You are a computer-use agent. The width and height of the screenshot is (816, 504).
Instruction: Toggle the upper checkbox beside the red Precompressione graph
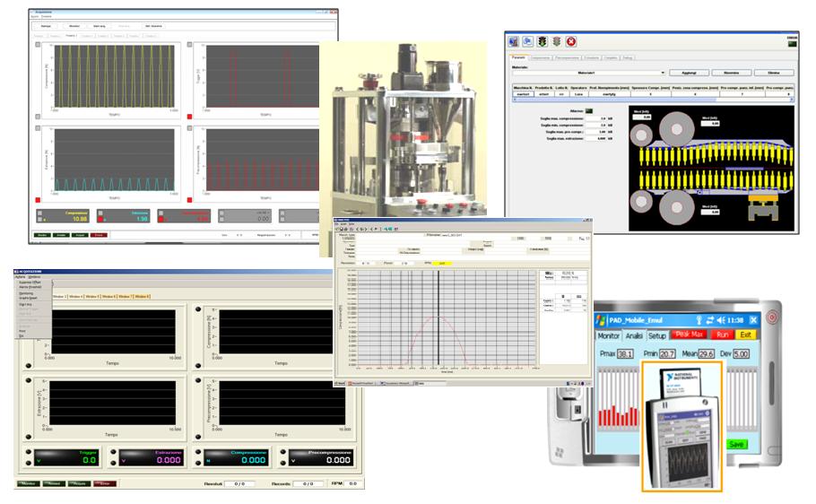pyautogui.click(x=189, y=128)
